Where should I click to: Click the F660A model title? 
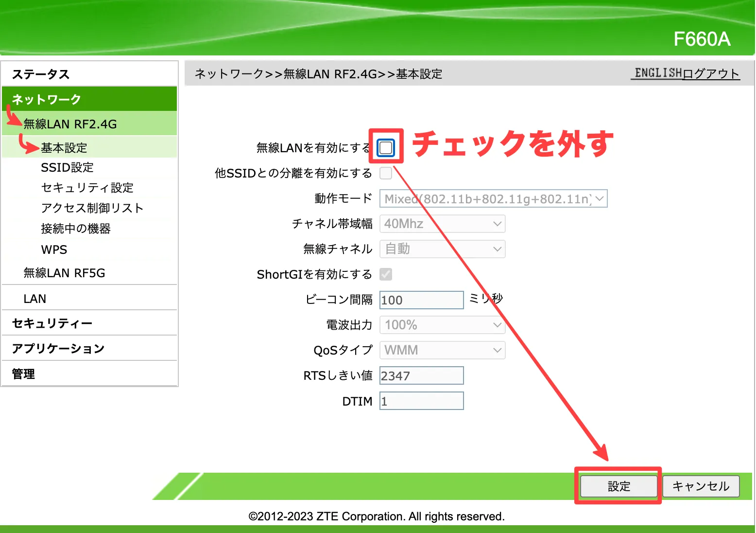[702, 39]
